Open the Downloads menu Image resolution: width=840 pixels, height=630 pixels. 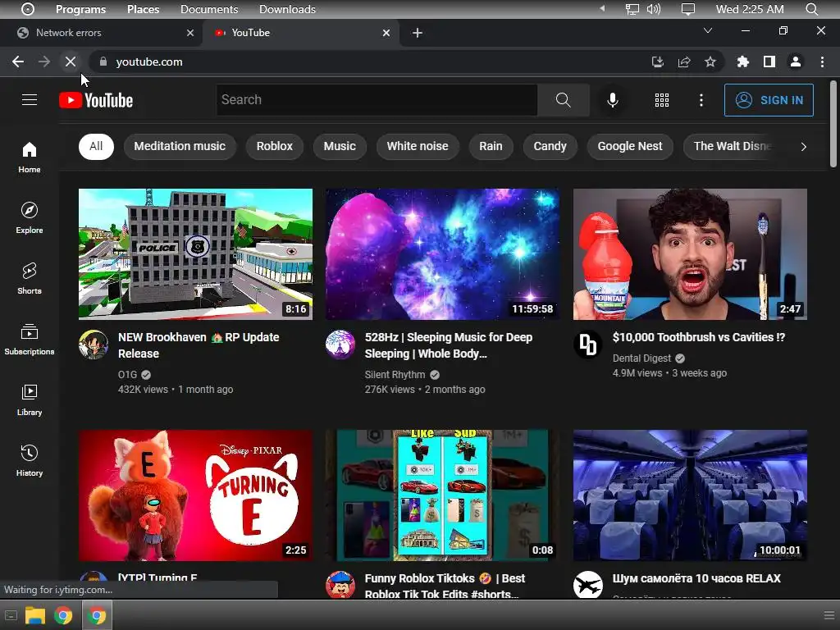[x=287, y=9]
